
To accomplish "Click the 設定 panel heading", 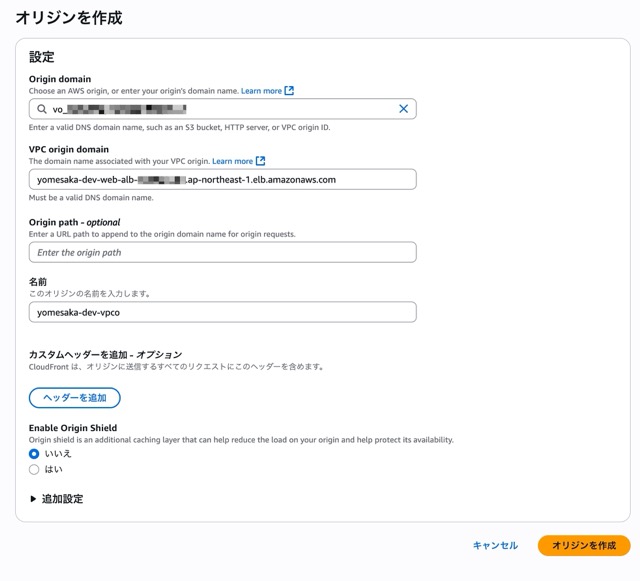I will (x=41, y=57).
